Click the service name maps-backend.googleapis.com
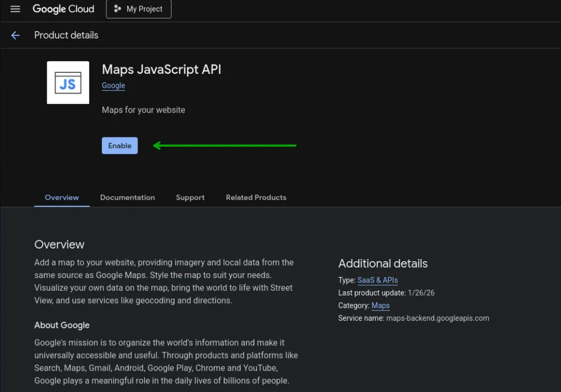Viewport: 561px width, 392px height. [437, 318]
